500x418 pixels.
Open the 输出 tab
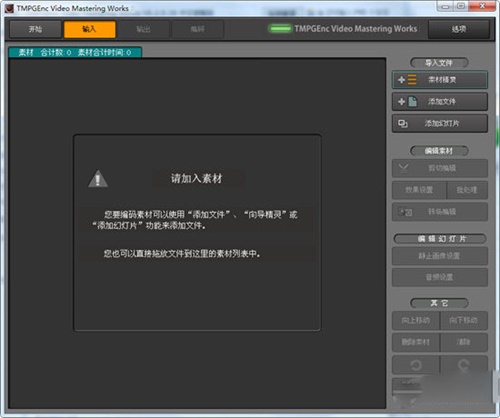point(144,29)
